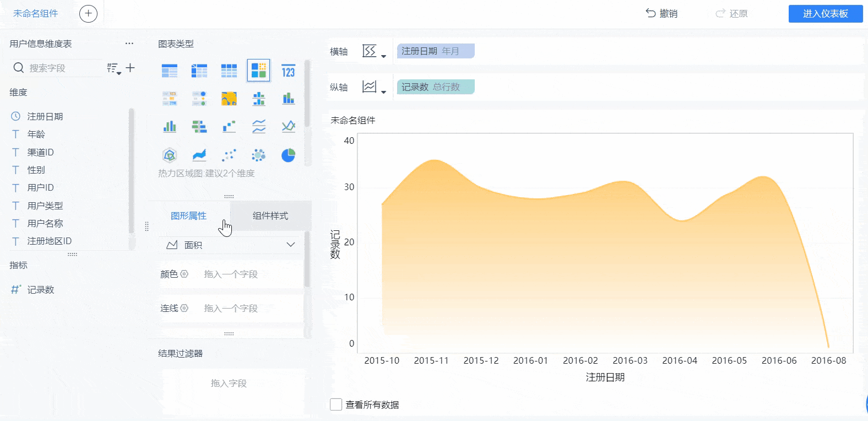Click the 注册日期 x-axis title
868x421 pixels.
coord(605,377)
